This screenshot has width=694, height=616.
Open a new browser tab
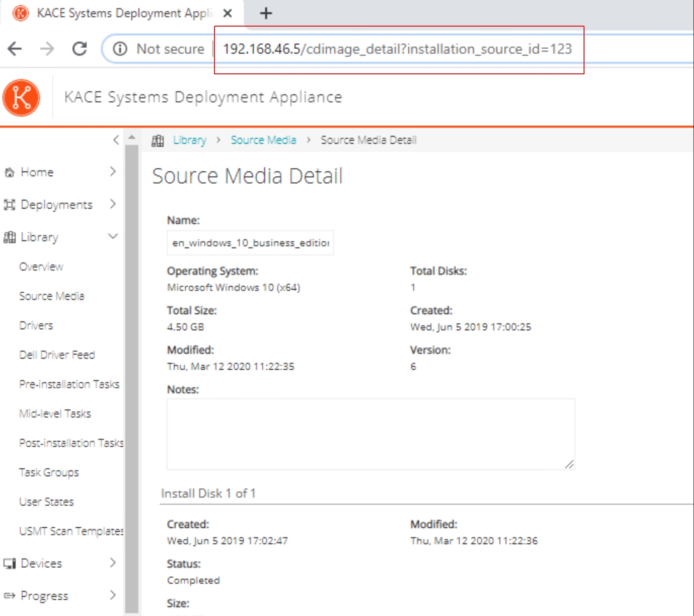click(x=266, y=14)
